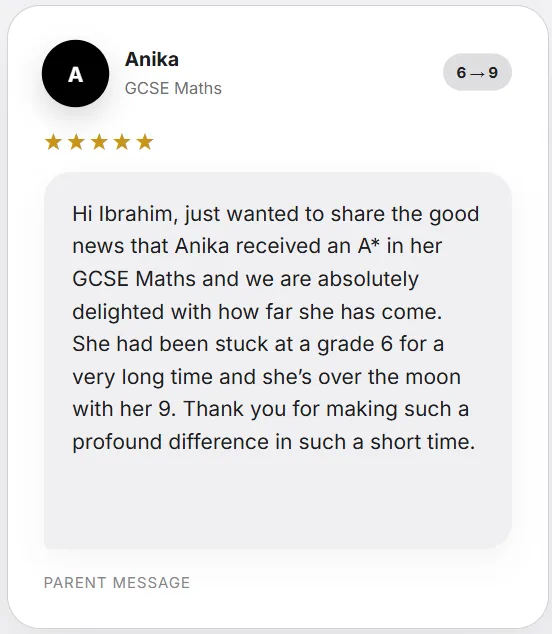Image resolution: width=552 pixels, height=634 pixels.
Task: Click the first gold star in the rating
Action: [x=53, y=142]
